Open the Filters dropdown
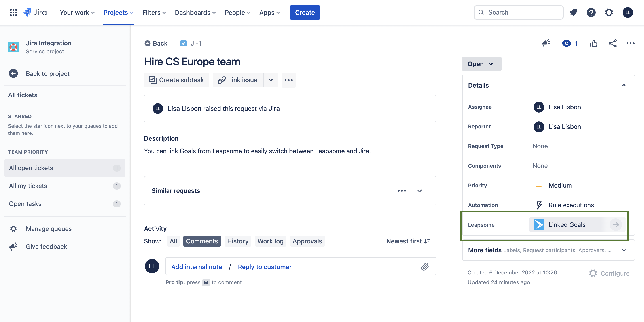This screenshot has width=644, height=322. click(154, 13)
